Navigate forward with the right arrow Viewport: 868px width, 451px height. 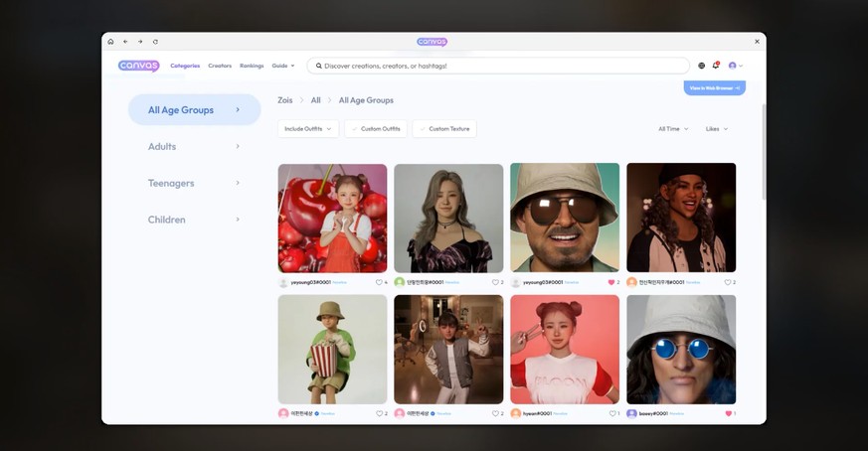click(140, 42)
